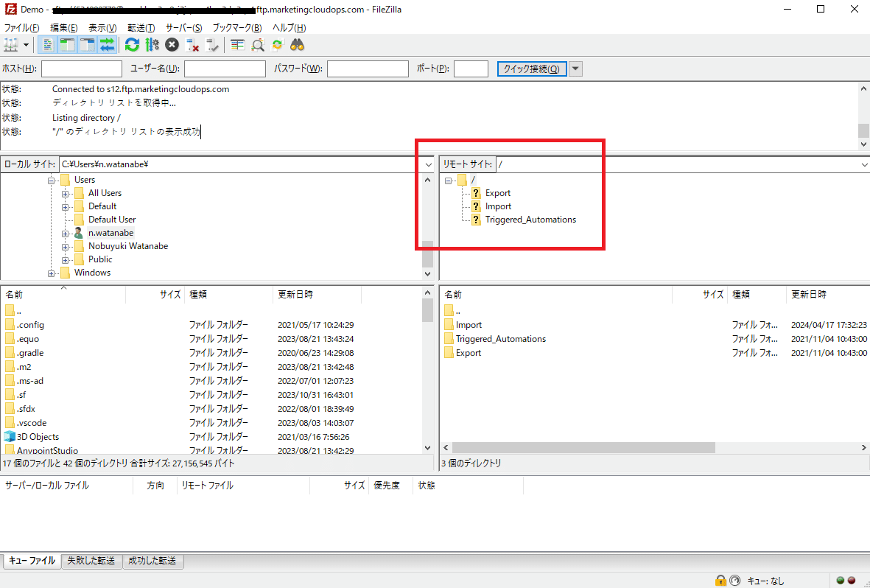Screen dimensions: 870x588
Task: Toggle the message log display
Action: click(49, 45)
